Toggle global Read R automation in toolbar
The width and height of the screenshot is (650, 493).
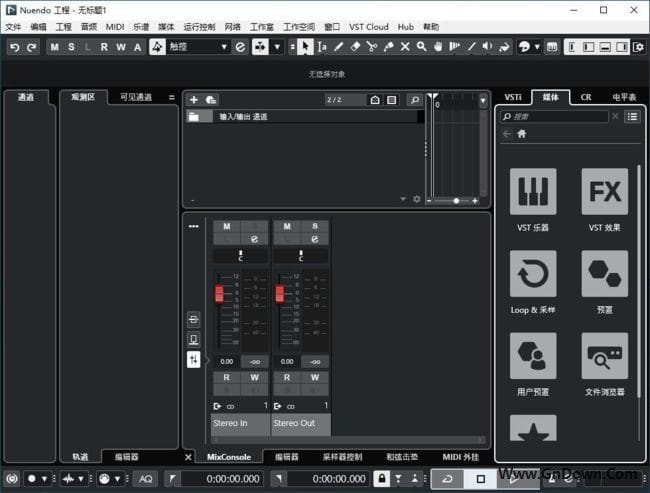tap(104, 47)
